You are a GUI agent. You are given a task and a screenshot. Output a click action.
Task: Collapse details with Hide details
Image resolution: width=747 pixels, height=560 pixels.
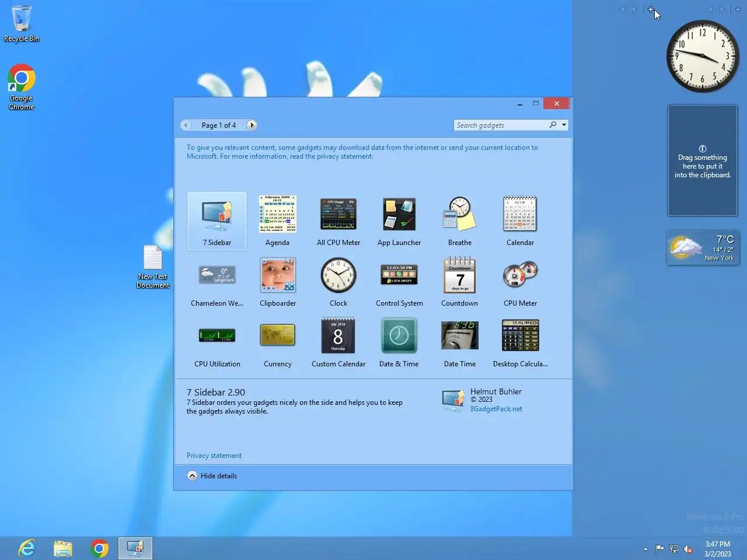coord(212,475)
